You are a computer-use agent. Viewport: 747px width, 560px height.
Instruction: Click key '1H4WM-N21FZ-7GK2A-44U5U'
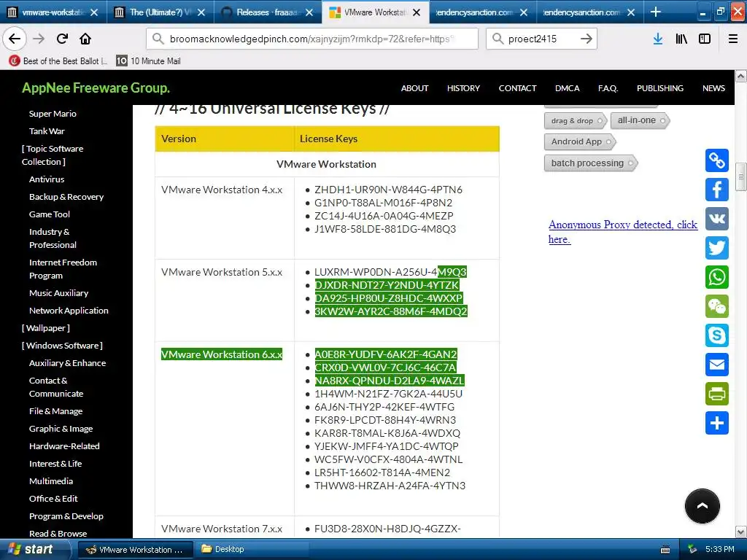coord(388,394)
